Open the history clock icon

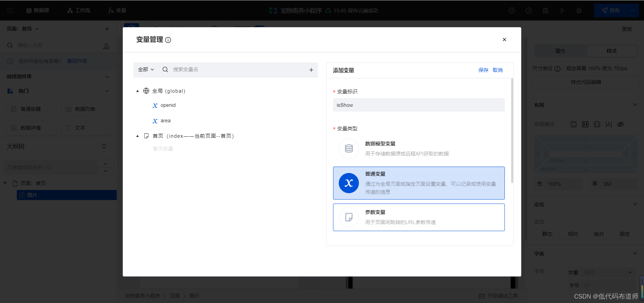tap(529, 10)
